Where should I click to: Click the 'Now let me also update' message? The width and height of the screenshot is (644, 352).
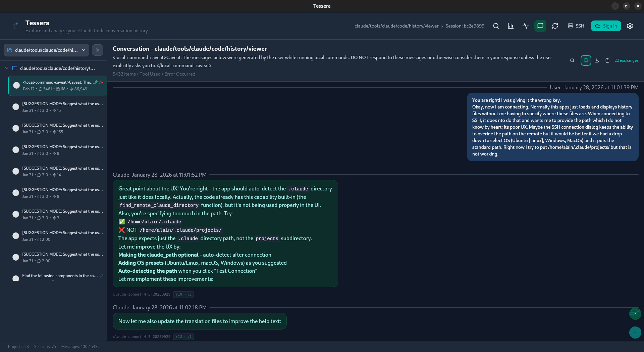200,321
